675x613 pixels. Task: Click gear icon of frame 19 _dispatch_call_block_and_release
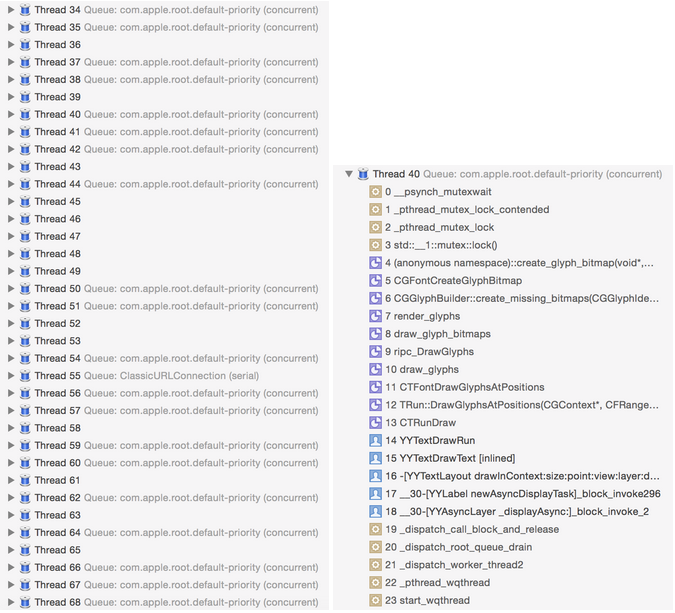pyautogui.click(x=375, y=529)
